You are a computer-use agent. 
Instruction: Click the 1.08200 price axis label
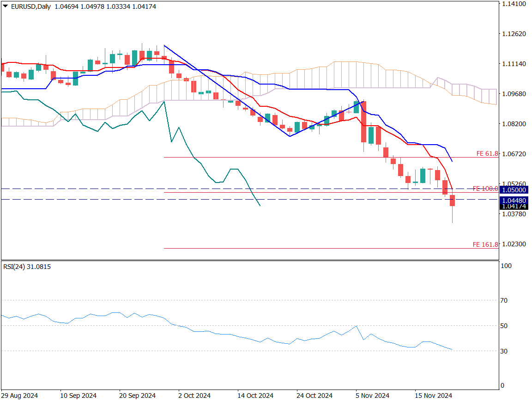coord(514,124)
